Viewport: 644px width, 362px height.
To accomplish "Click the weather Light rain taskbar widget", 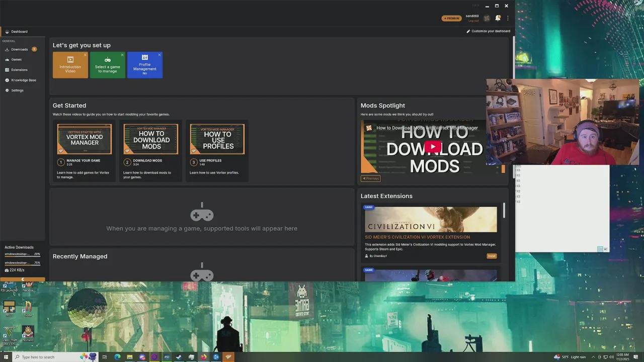I will tap(570, 357).
